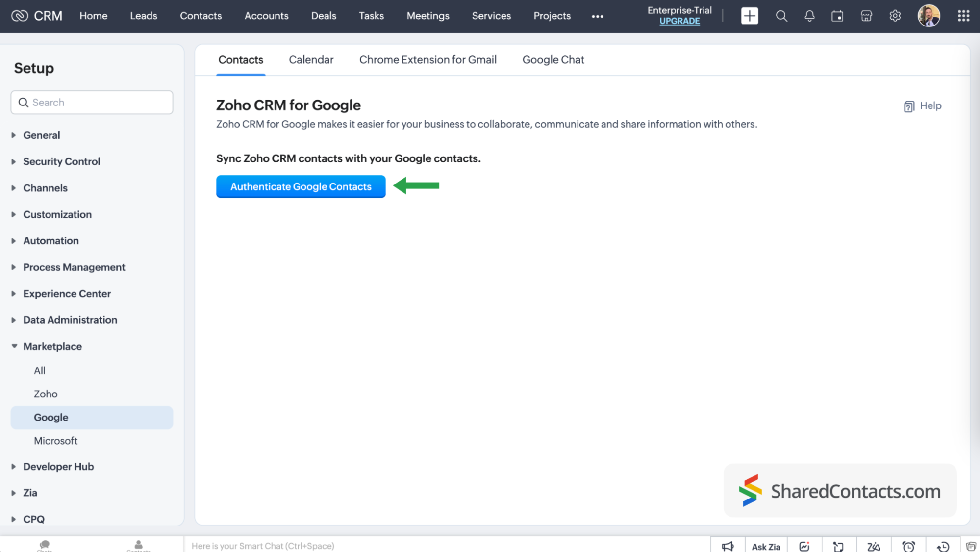The width and height of the screenshot is (980, 552).
Task: Select All under Marketplace
Action: click(x=40, y=370)
